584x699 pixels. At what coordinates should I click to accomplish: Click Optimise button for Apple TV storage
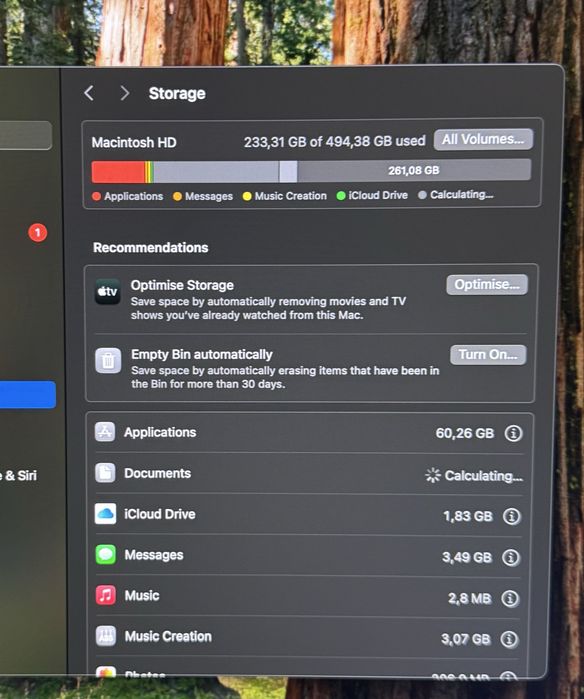click(x=487, y=284)
